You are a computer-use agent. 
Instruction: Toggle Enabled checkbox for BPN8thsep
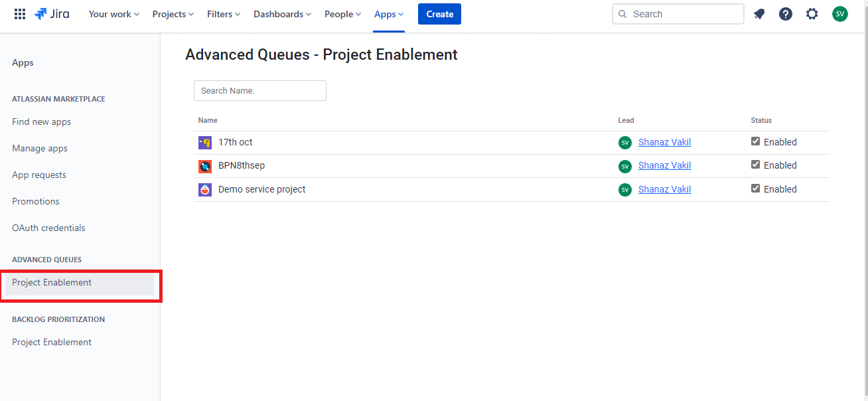coord(755,165)
